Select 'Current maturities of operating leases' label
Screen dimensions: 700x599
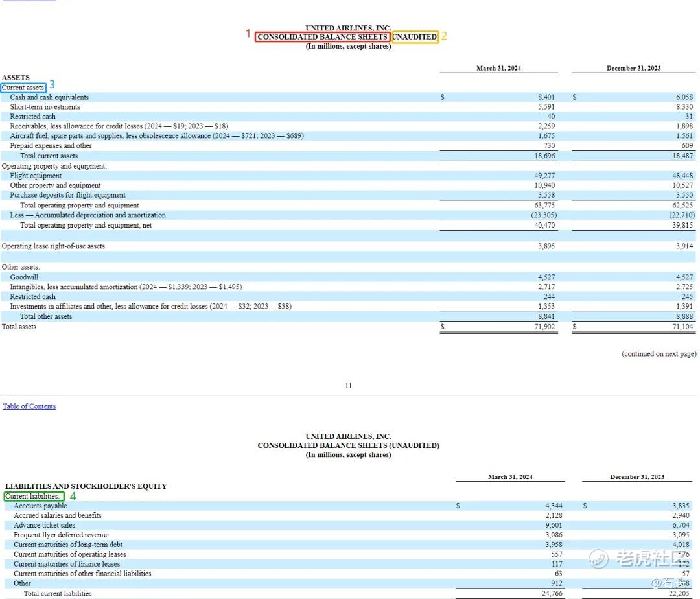69,554
